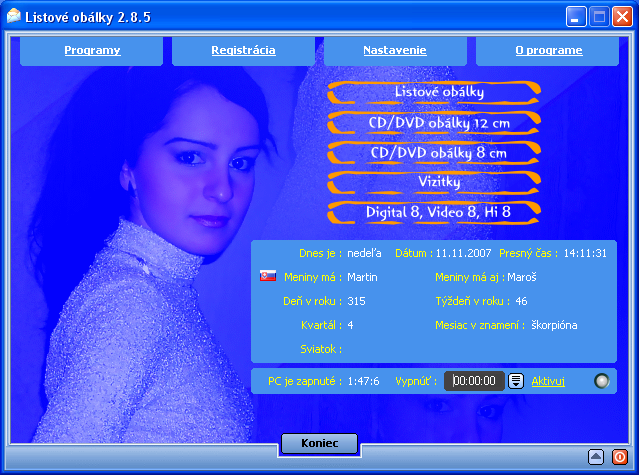The width and height of the screenshot is (639, 475).
Task: Minimize the Listové obálky window
Action: coord(576,17)
